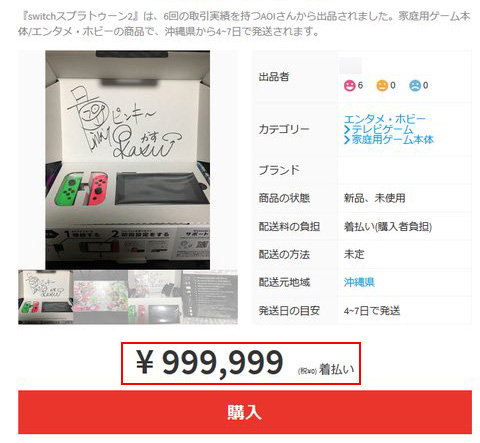Click the chevron arrow before 家庭用ゲーム本体
The width and height of the screenshot is (480, 443).
coord(347,139)
